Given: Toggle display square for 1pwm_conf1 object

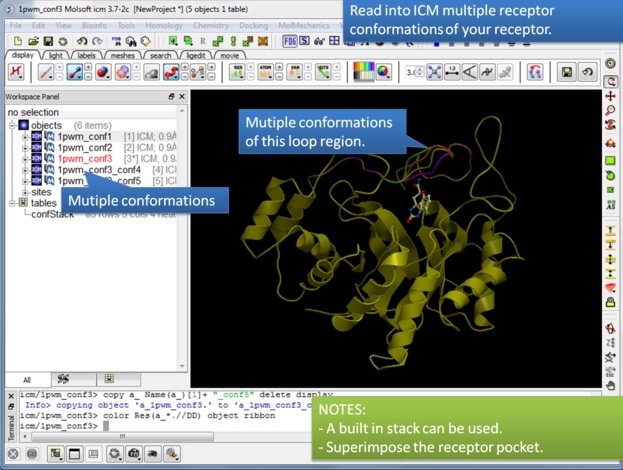Looking at the screenshot, I should click(36, 136).
